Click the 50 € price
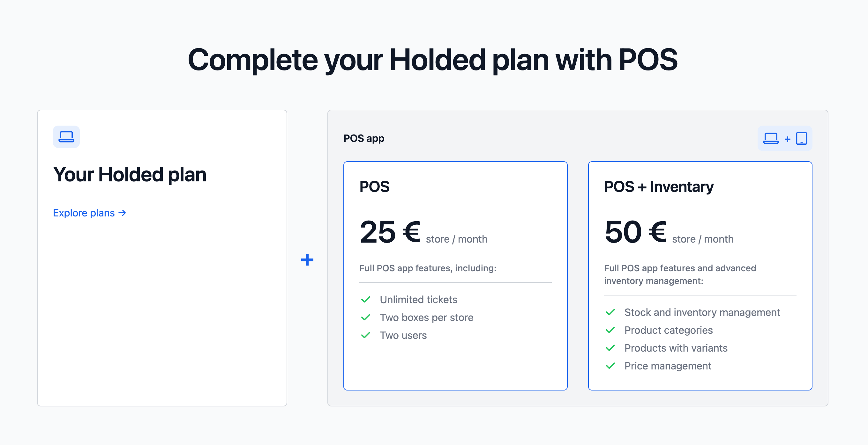Viewport: 868px width, 445px height. (x=635, y=232)
